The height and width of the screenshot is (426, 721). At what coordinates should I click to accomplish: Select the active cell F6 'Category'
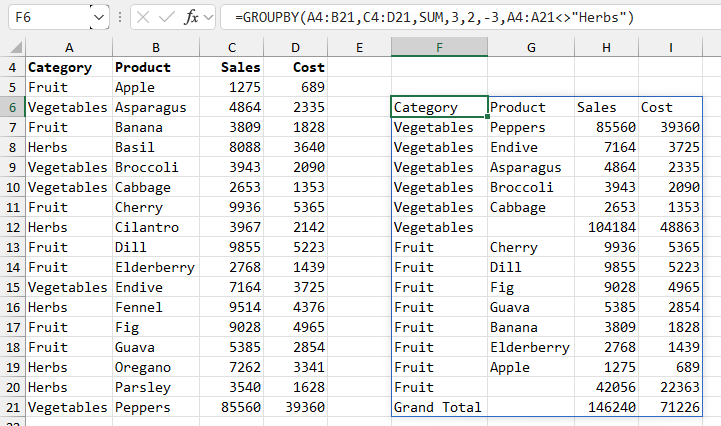click(x=440, y=108)
